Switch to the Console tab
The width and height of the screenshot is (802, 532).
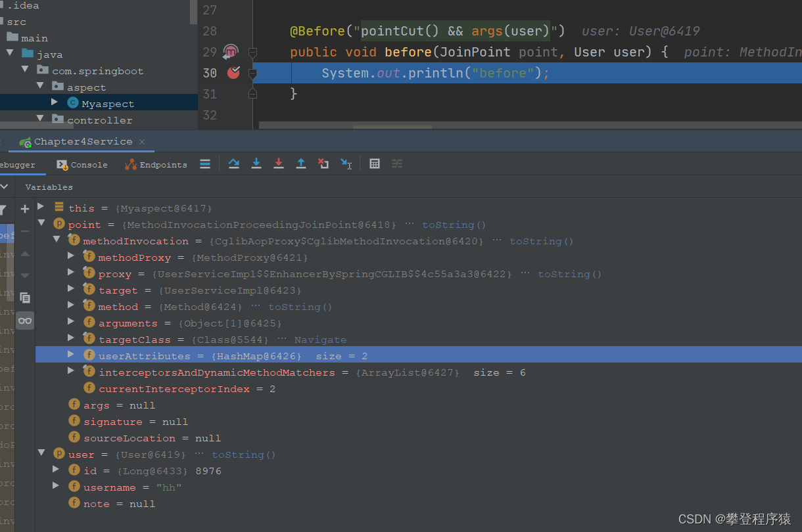[82, 165]
